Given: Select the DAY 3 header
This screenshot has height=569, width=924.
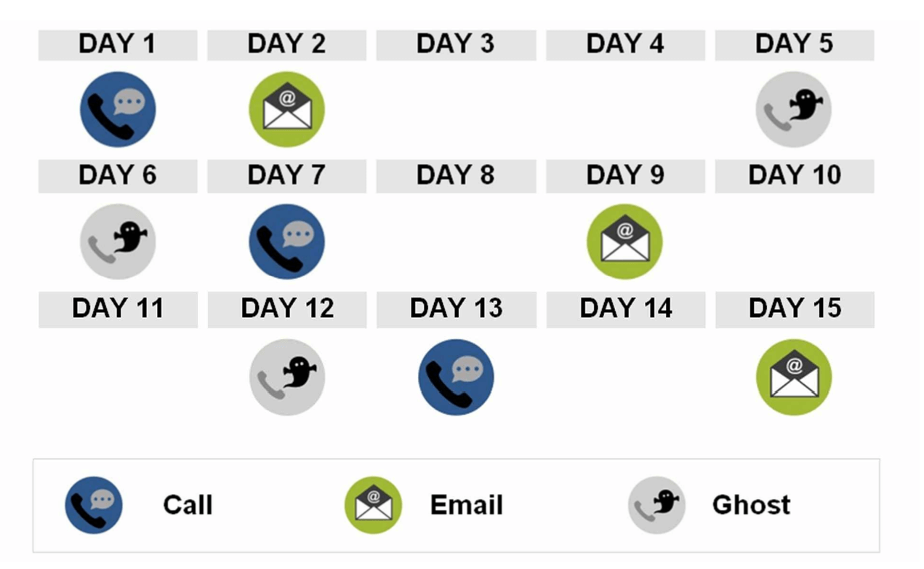Looking at the screenshot, I should 456,45.
